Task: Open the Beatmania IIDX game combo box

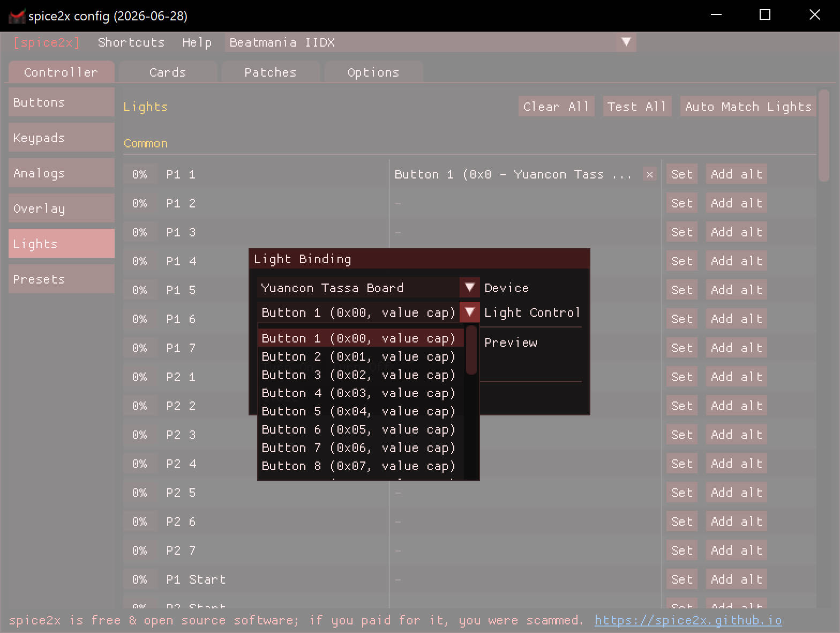Action: (x=431, y=42)
